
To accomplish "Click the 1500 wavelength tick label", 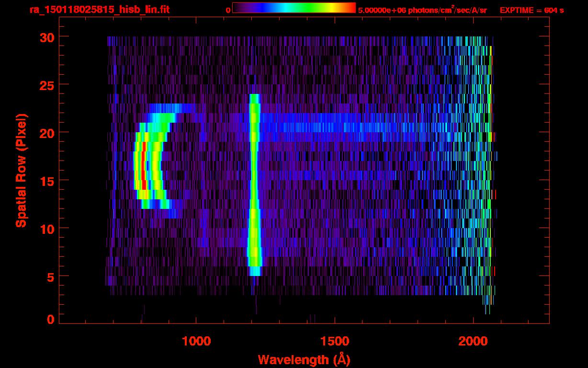I will pos(335,341).
